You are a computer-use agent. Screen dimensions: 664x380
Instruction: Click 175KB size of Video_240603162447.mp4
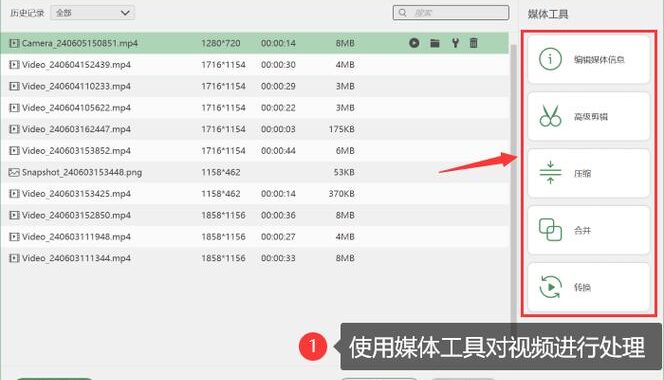pos(342,129)
